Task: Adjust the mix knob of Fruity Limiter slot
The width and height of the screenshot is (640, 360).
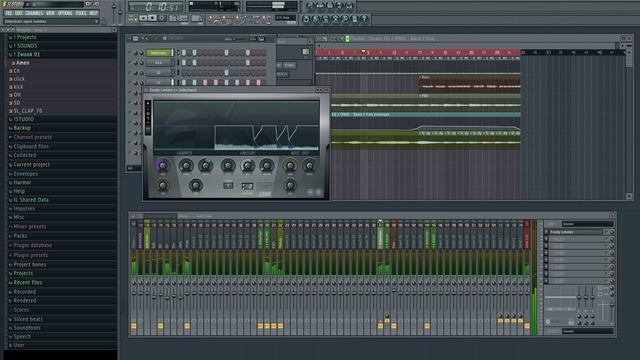Action: coord(611,232)
